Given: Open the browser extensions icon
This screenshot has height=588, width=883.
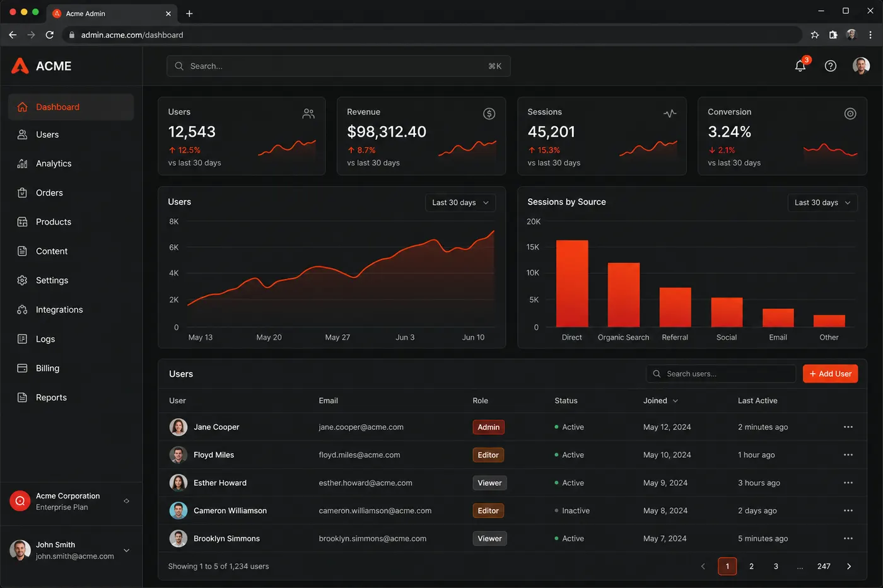Looking at the screenshot, I should click(833, 35).
